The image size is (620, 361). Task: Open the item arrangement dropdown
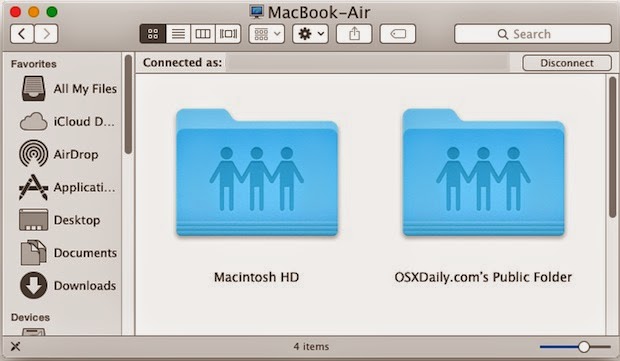267,34
